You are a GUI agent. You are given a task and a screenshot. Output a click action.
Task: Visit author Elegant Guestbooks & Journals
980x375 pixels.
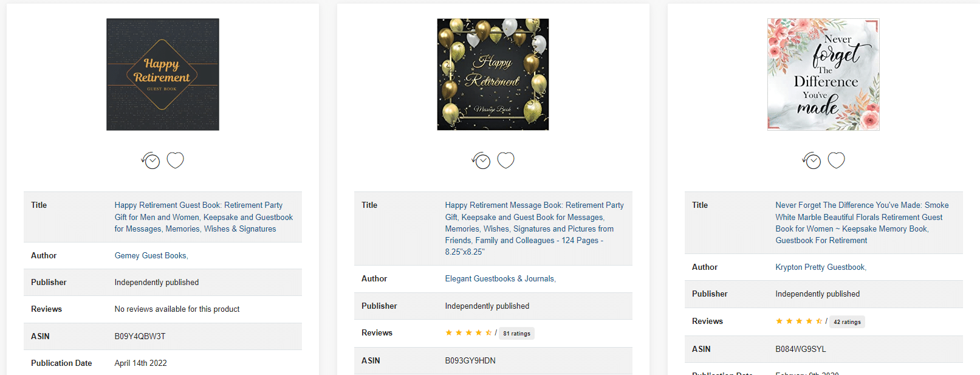click(x=499, y=279)
